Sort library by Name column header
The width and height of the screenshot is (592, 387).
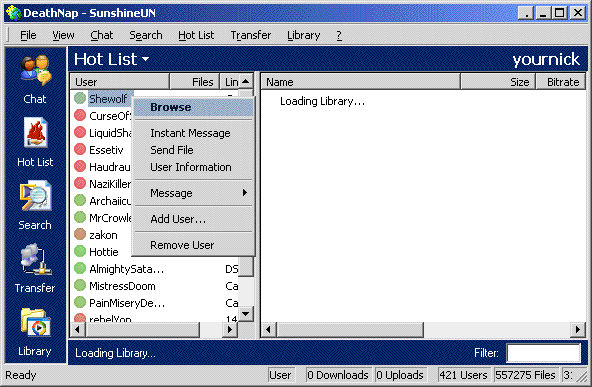coord(361,82)
